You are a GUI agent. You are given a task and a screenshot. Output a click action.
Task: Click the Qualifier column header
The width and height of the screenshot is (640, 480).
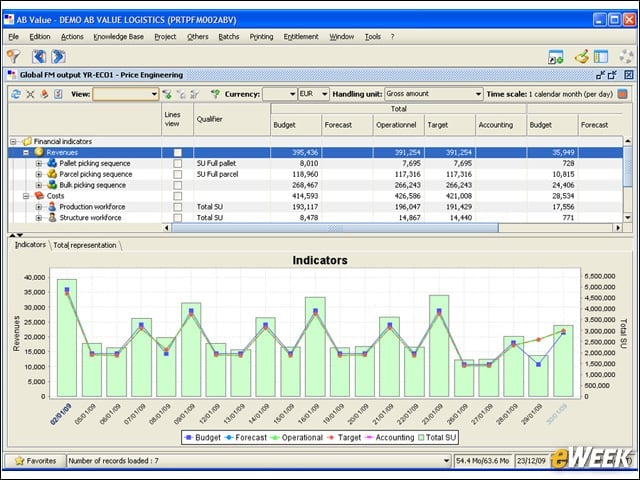pos(232,119)
